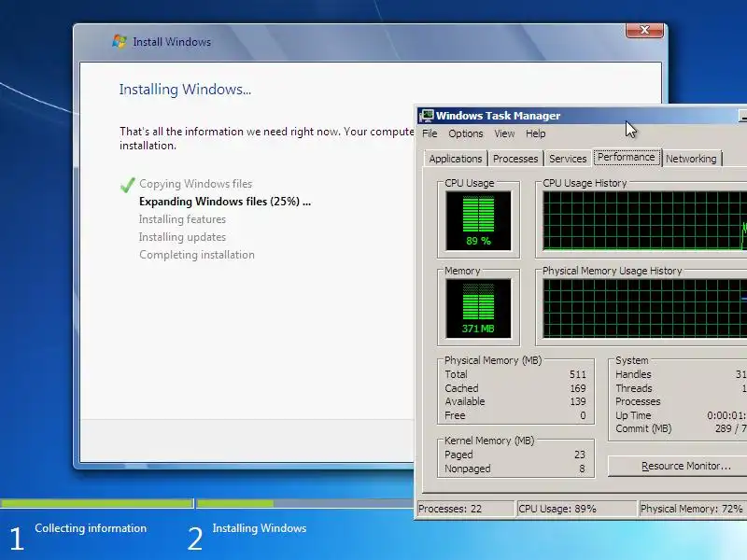Click the Collecting information progress bar
Viewport: 747px width, 560px height.
[97, 503]
